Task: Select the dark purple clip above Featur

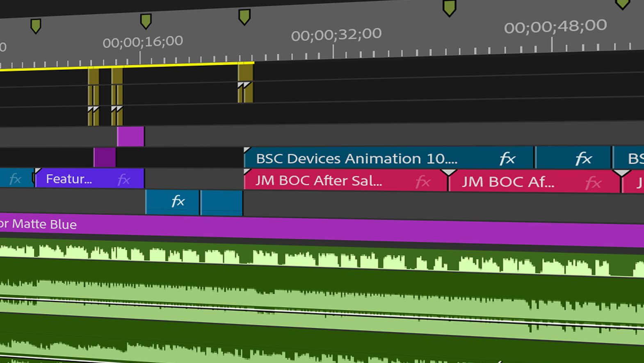Action: (105, 158)
